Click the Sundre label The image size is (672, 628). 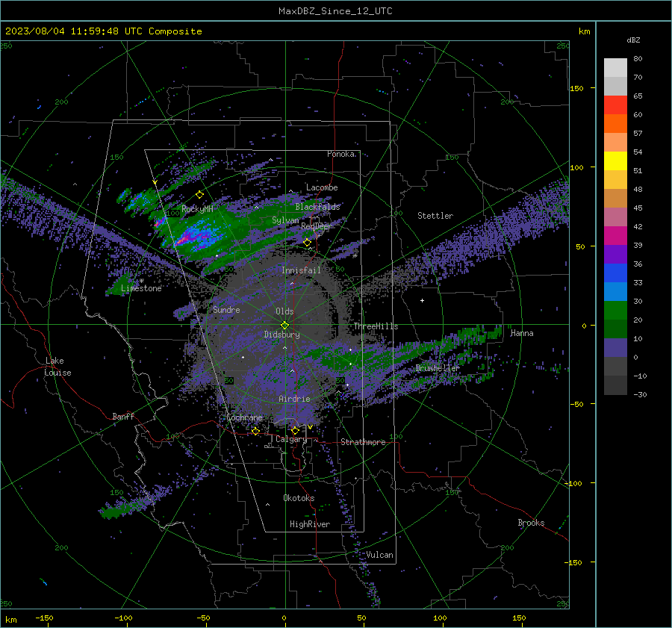click(x=226, y=309)
